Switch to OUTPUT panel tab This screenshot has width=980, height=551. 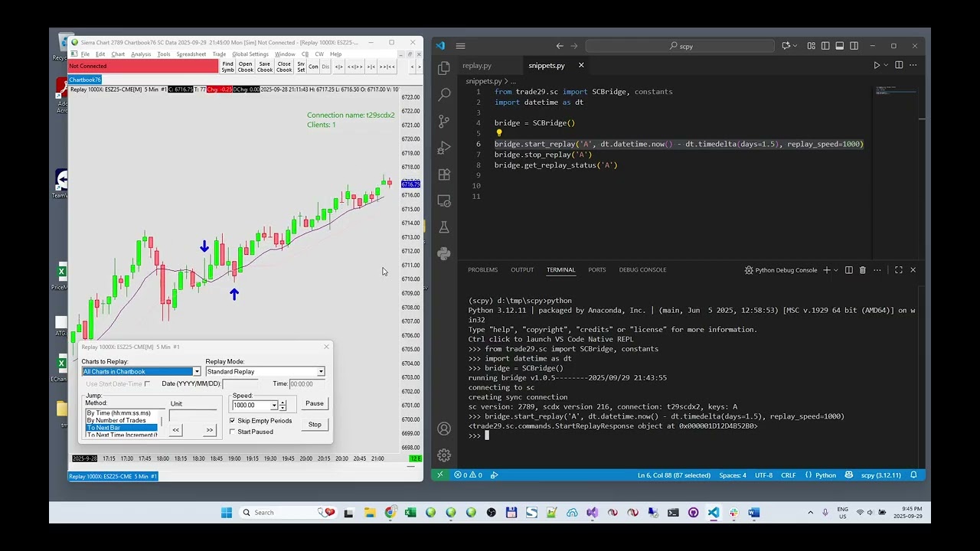[x=522, y=270]
